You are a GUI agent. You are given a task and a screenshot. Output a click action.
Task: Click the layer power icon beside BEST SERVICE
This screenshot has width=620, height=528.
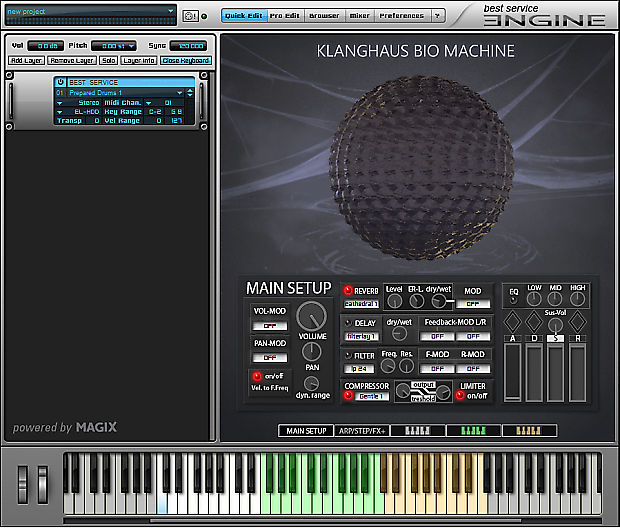(x=60, y=82)
